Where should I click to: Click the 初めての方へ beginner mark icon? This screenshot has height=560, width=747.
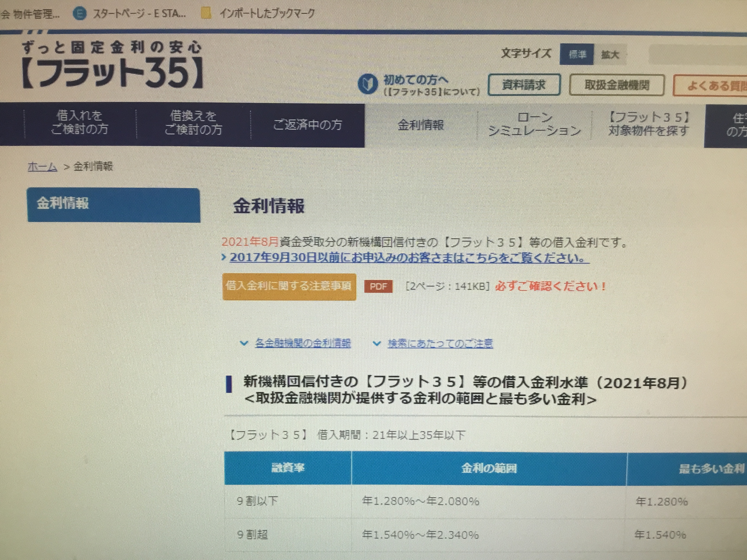(x=367, y=84)
